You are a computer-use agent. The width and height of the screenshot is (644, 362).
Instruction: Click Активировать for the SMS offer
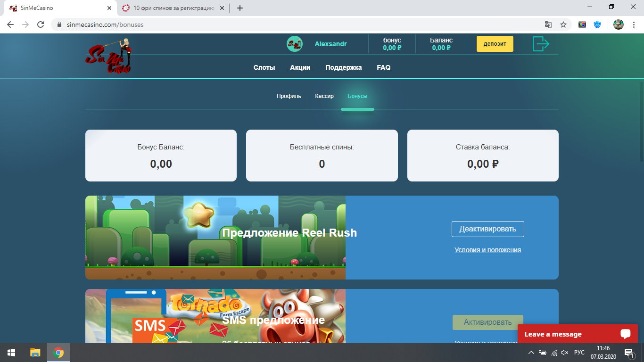[488, 322]
